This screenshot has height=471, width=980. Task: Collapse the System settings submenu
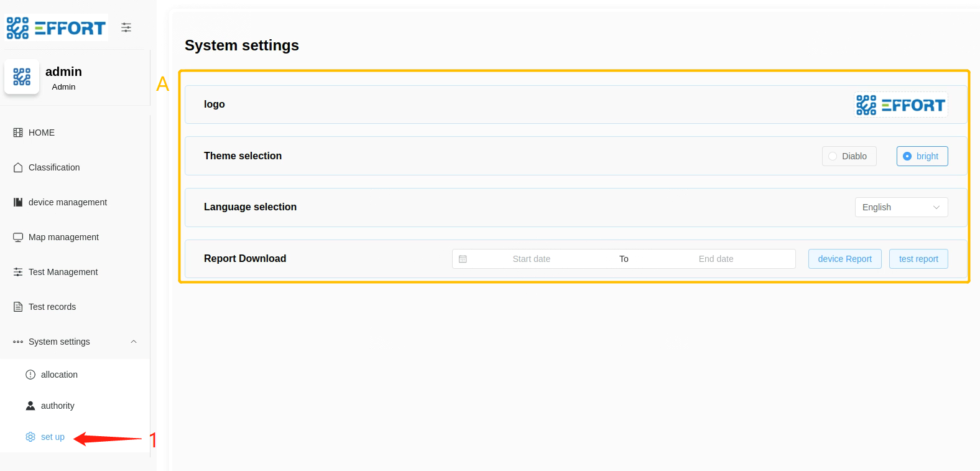(133, 342)
